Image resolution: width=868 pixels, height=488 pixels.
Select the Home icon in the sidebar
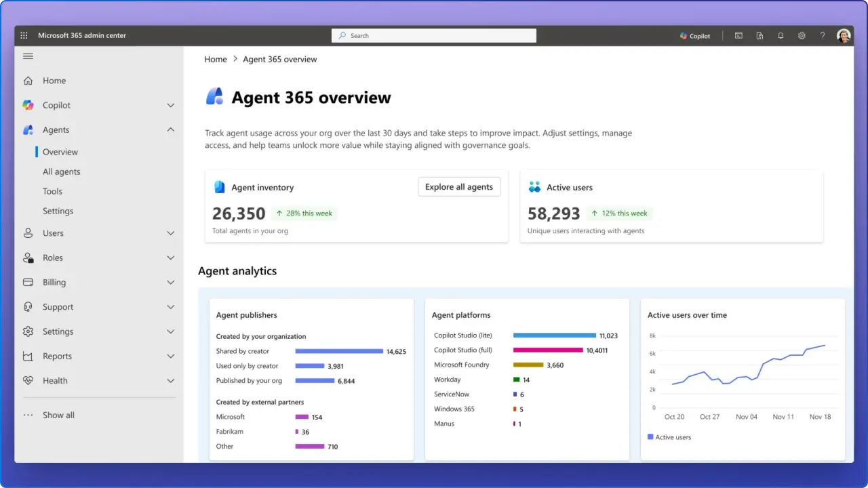(28, 80)
